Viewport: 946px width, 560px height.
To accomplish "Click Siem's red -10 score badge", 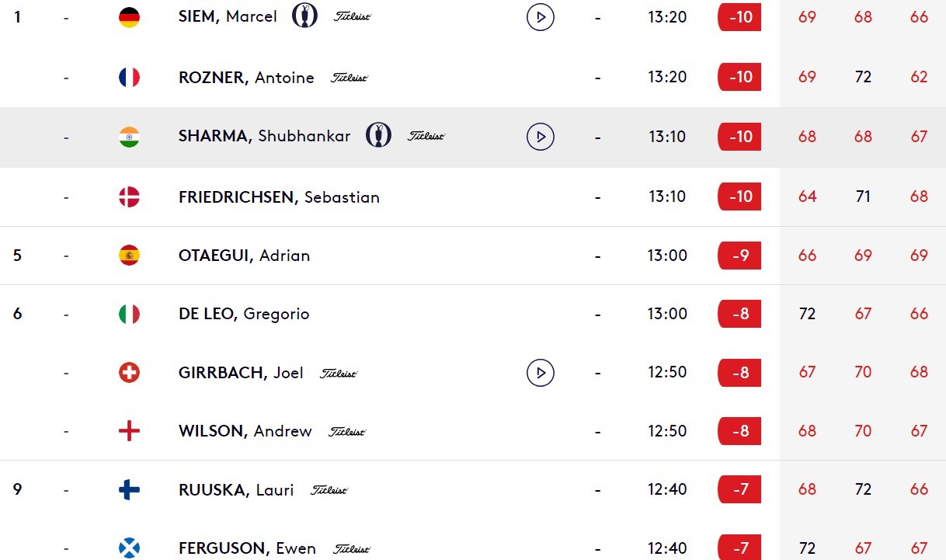I will tap(739, 17).
